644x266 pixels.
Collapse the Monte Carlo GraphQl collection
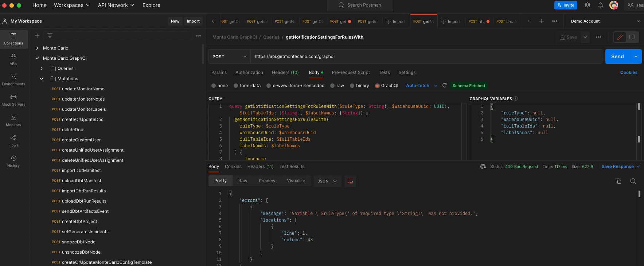[x=37, y=58]
